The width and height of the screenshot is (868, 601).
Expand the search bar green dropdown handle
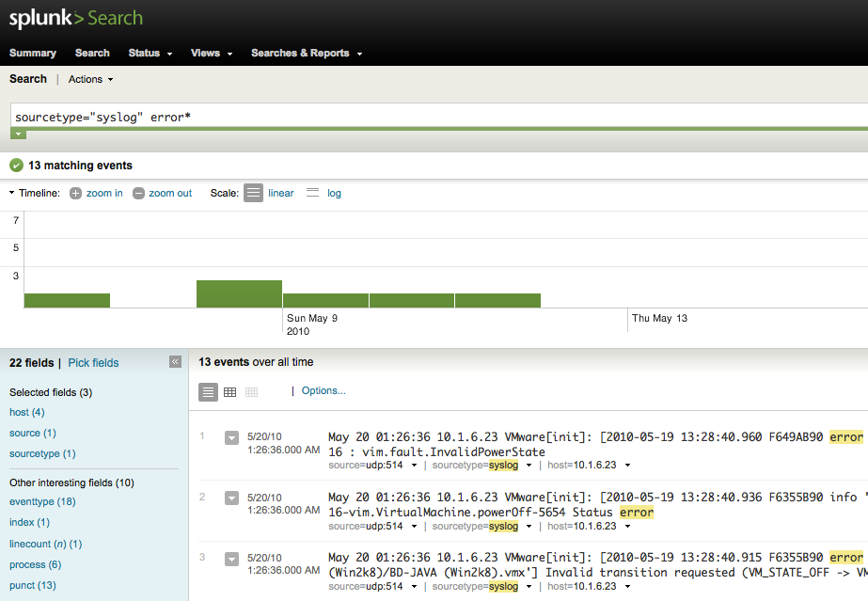click(18, 134)
